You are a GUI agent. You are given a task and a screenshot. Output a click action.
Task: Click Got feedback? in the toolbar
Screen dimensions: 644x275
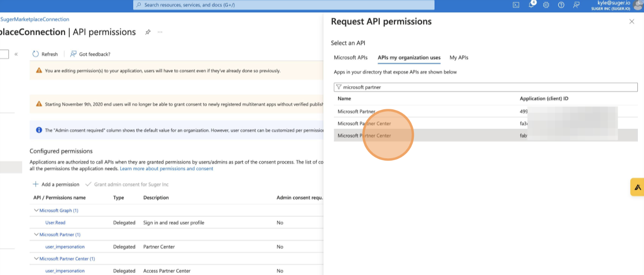[x=90, y=54]
